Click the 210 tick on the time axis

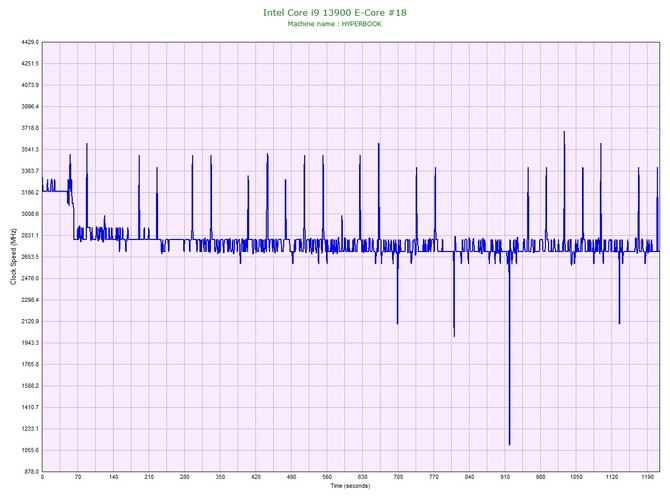tap(149, 477)
